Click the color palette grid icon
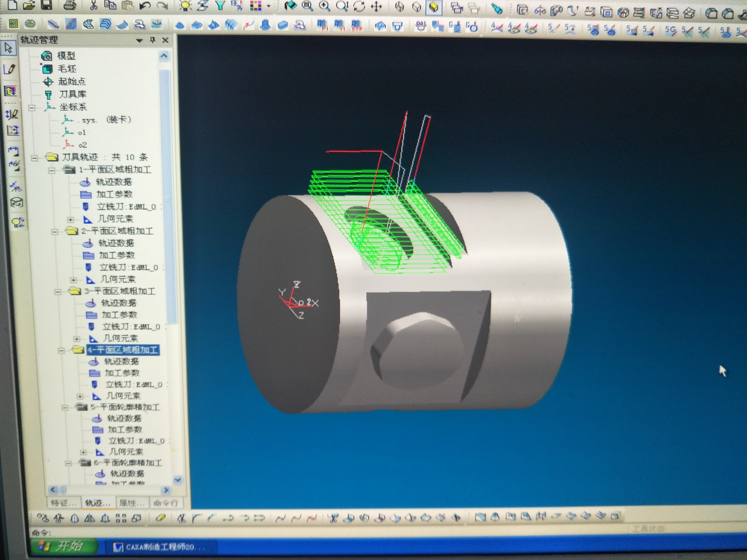The width and height of the screenshot is (747, 560). [256, 6]
